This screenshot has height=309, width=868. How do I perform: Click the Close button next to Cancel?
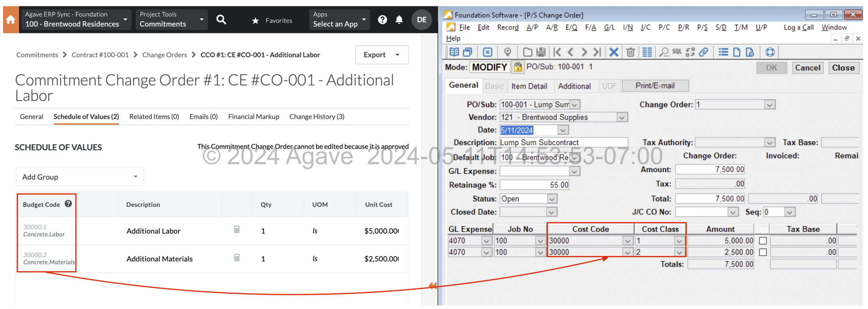pyautogui.click(x=843, y=68)
